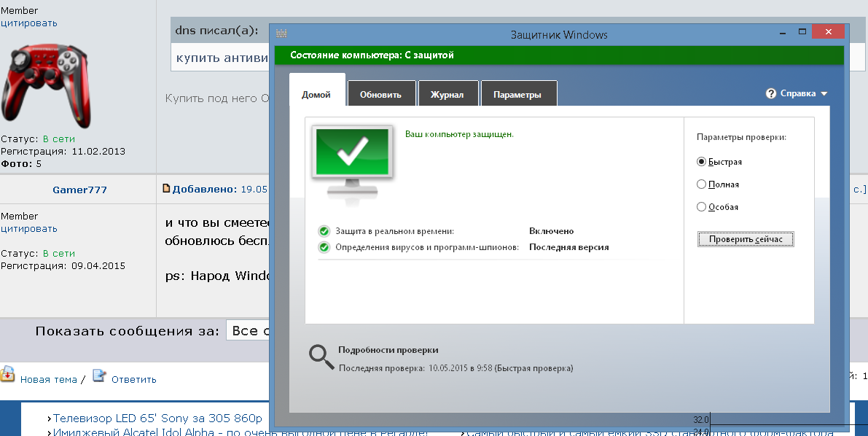Click the Ваш компьютер защищен message
This screenshot has height=436, width=868.
459,135
